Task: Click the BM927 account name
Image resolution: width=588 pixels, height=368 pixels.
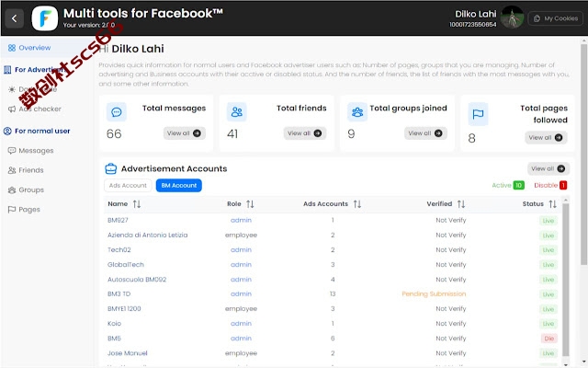Action: click(118, 221)
